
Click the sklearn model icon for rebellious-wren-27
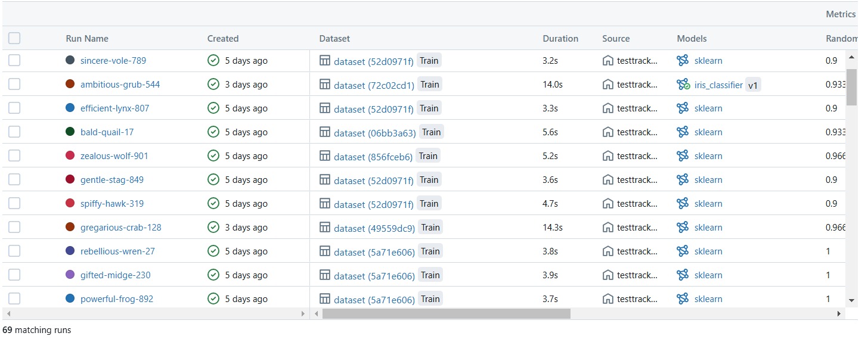click(x=683, y=251)
